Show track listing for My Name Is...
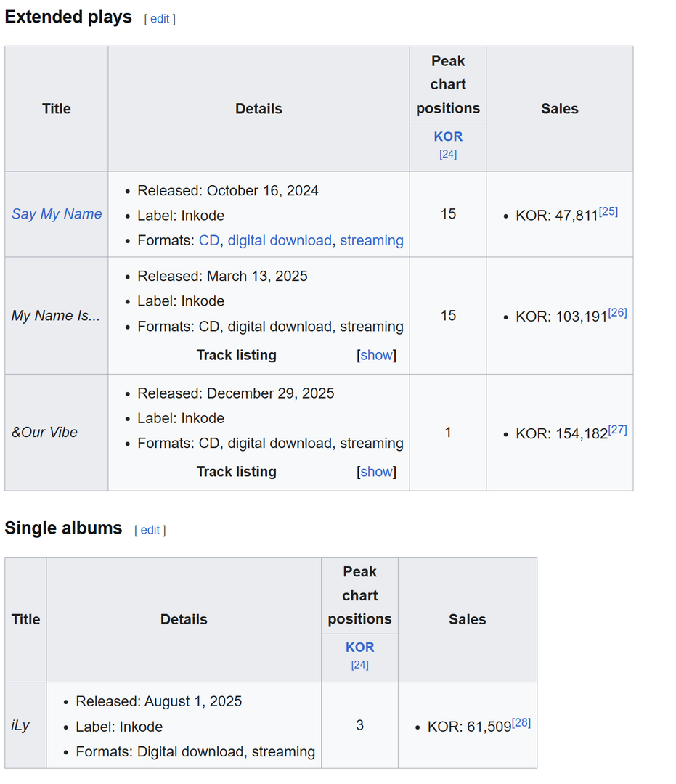Image resolution: width=676 pixels, height=784 pixels. click(377, 355)
